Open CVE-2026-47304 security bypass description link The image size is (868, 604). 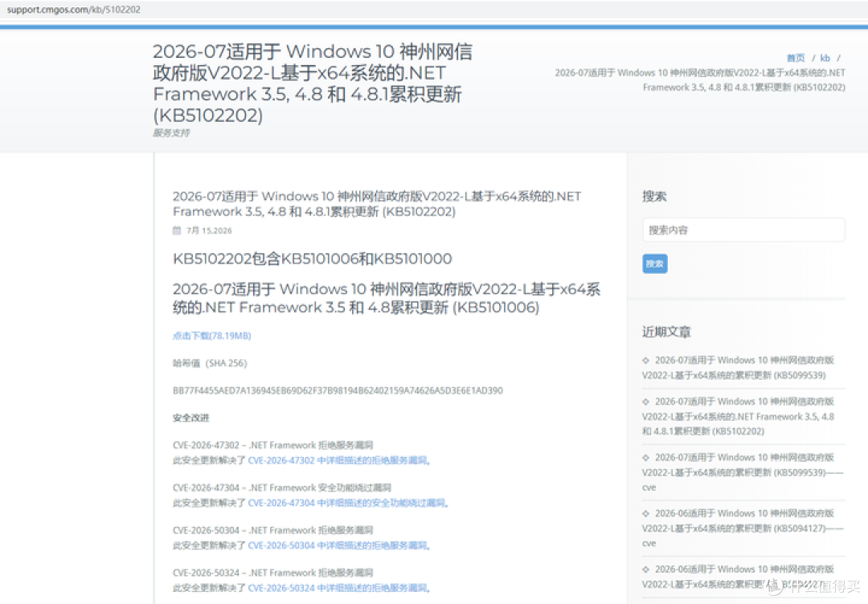coord(348,503)
